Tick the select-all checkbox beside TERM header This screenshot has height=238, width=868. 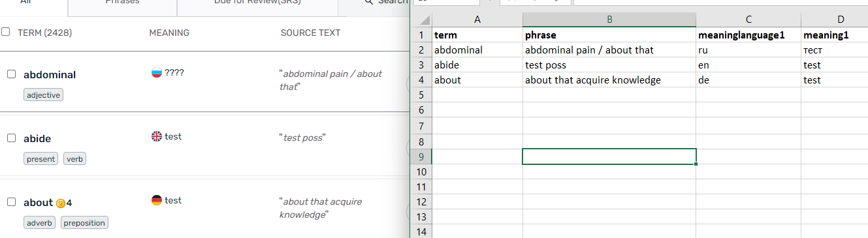click(x=6, y=32)
